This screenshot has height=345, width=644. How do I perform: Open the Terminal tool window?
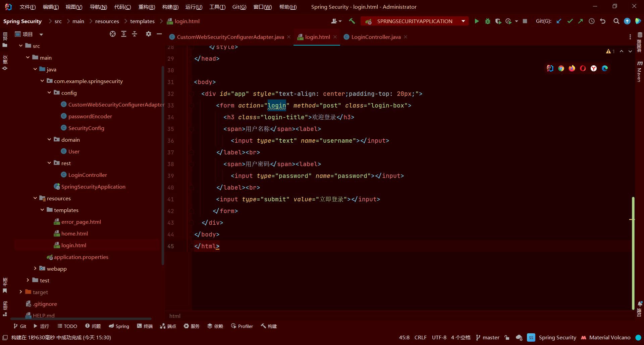click(144, 326)
